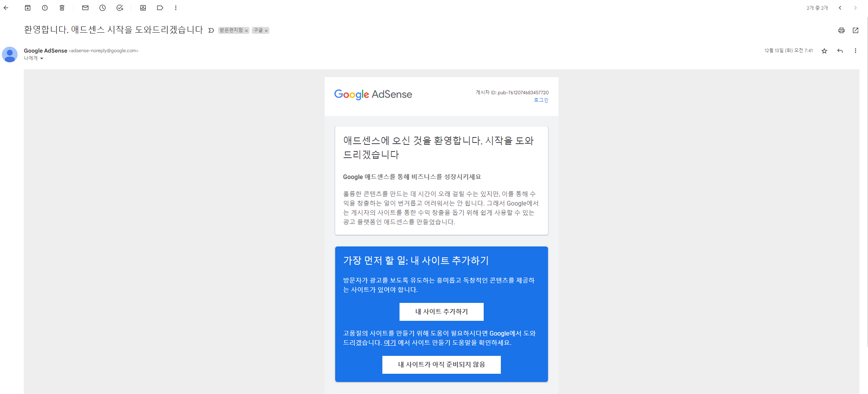Click the 게시자 ID pub-7612074683457720 text
868x394 pixels.
tap(512, 93)
